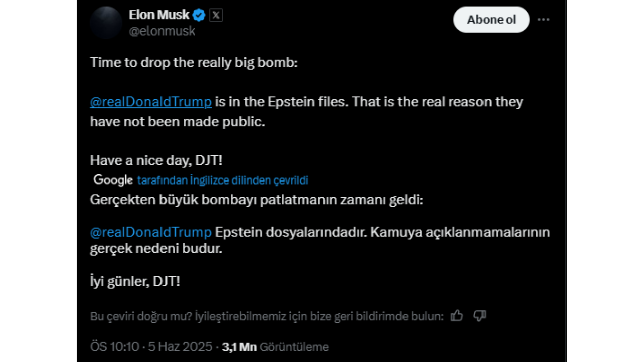644x362 pixels.
Task: Click "tarafından İngilizce dilinden çevrildi" link
Action: [222, 180]
